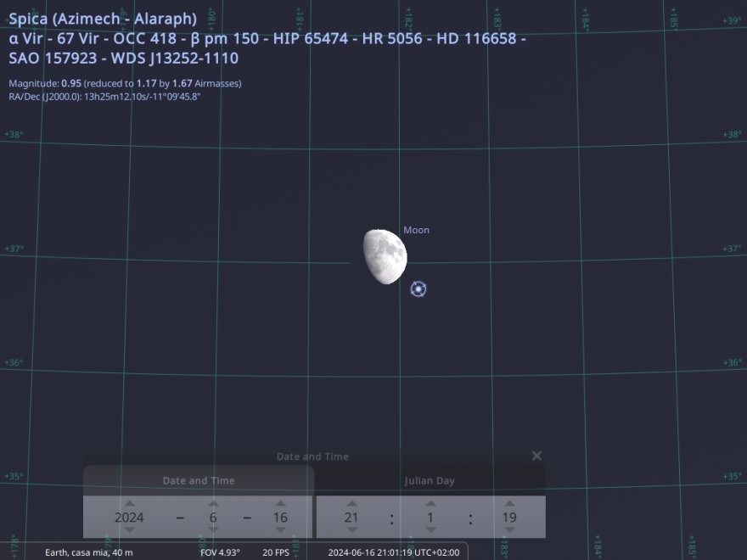Click the month up arrow
The height and width of the screenshot is (560, 747).
(x=213, y=503)
